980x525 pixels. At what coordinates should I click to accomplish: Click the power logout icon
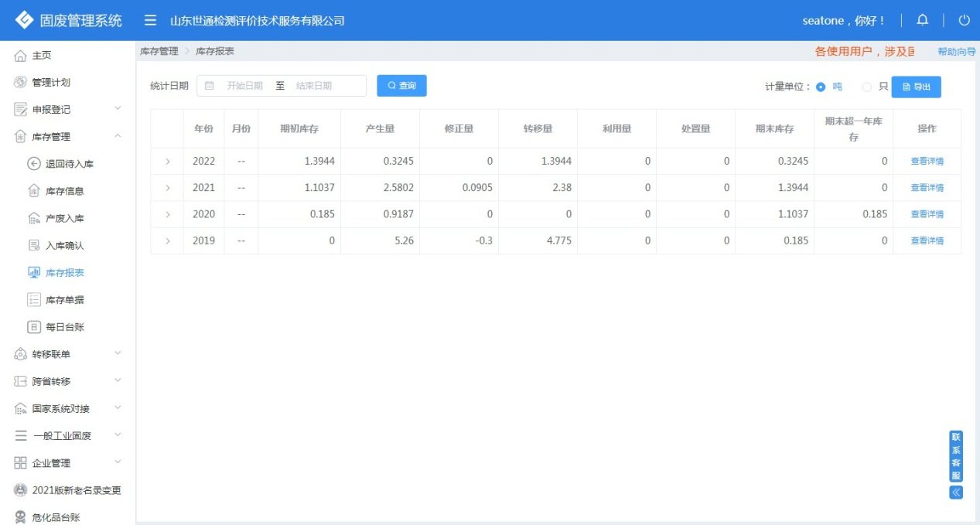[x=964, y=21]
